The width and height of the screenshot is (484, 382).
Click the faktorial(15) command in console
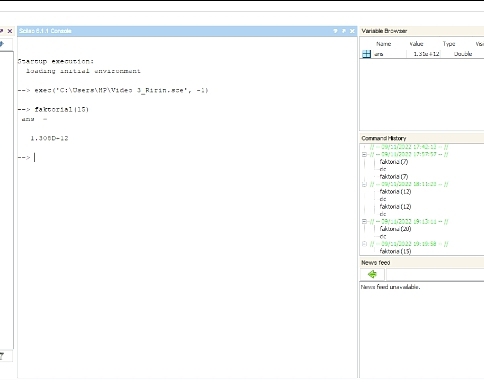[62, 109]
